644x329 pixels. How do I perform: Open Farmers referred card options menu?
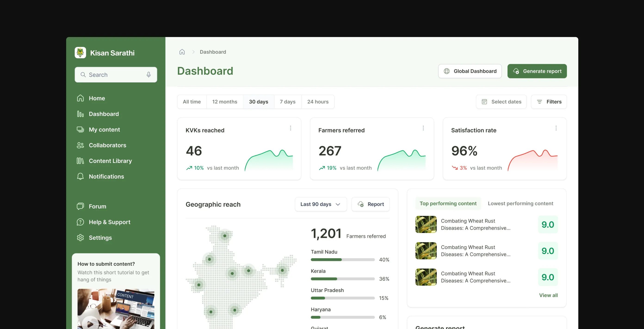coord(423,128)
